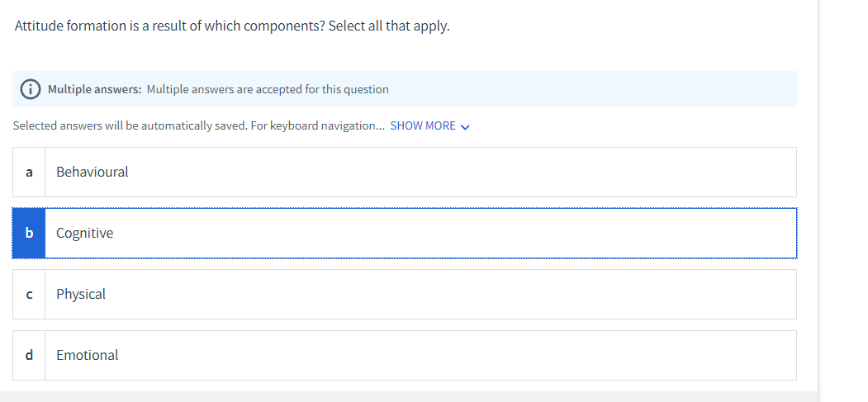Viewport: 868px width, 402px height.
Task: Expand the SHOW MORE link
Action: (x=422, y=126)
